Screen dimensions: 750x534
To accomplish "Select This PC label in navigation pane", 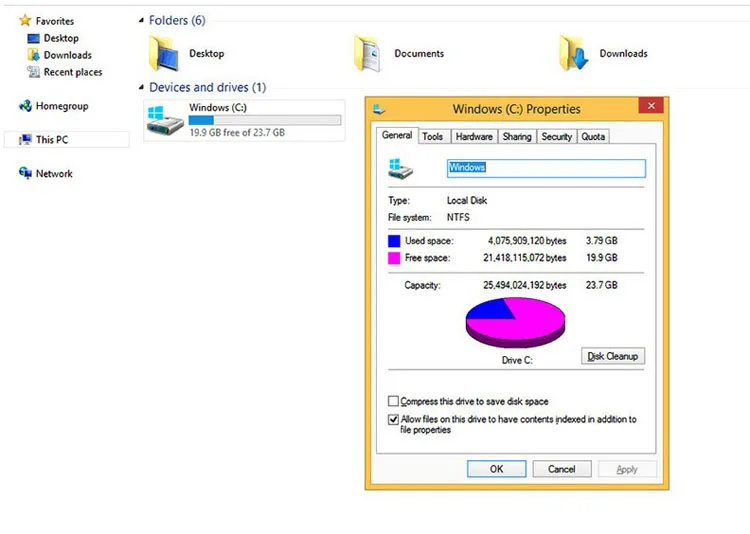I will click(x=52, y=140).
